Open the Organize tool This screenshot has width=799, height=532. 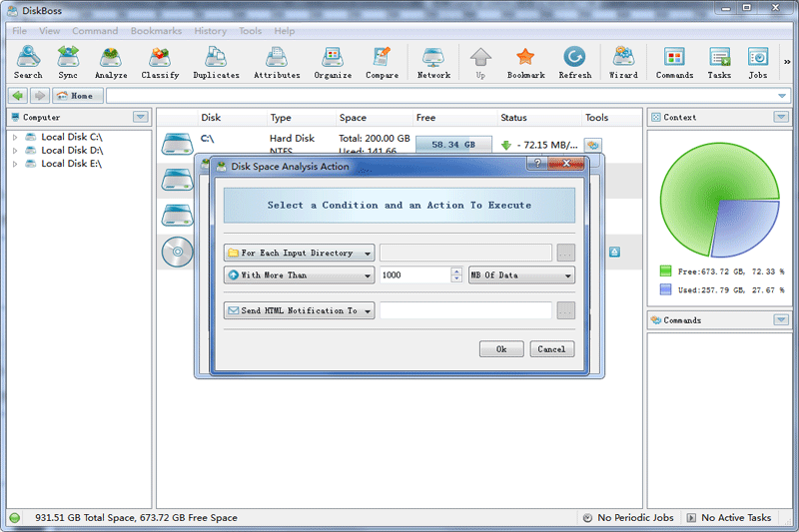333,62
